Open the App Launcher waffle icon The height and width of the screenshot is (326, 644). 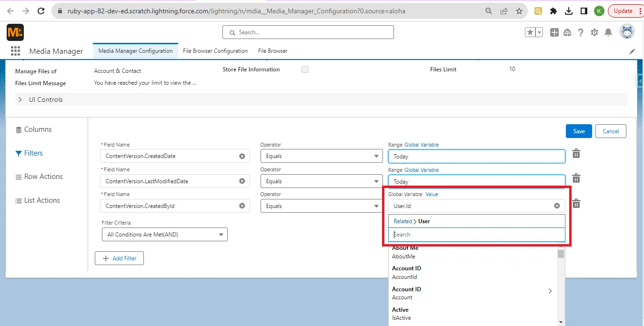tap(16, 51)
